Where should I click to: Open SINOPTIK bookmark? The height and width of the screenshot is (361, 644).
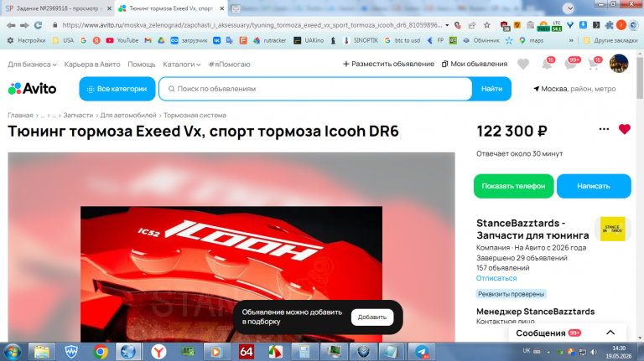361,40
